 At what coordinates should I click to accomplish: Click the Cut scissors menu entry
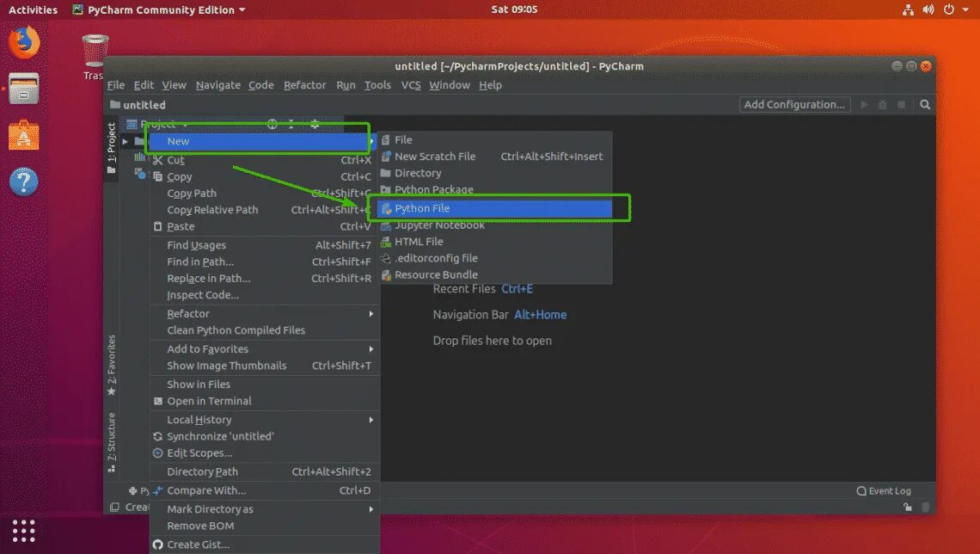pos(264,160)
